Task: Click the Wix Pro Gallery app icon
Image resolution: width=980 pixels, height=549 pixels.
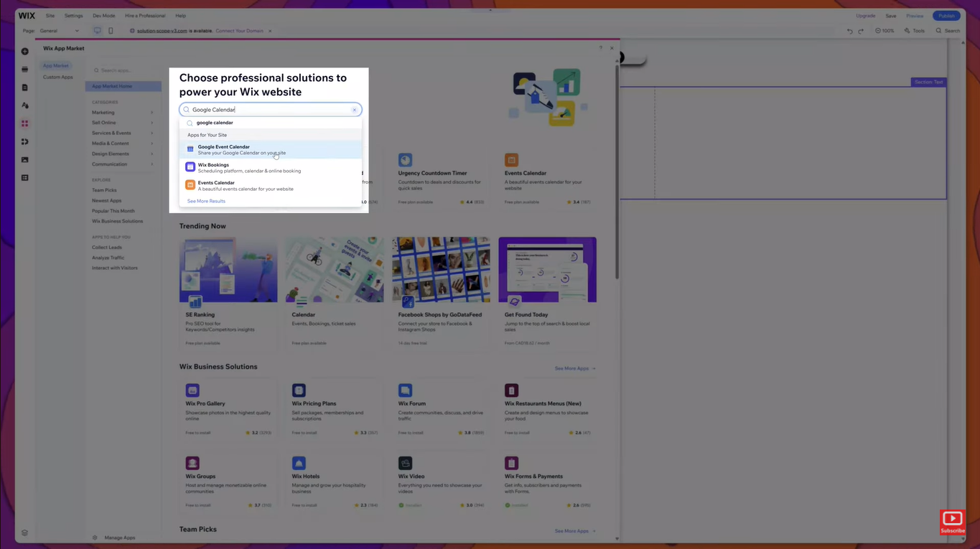Action: coord(192,390)
